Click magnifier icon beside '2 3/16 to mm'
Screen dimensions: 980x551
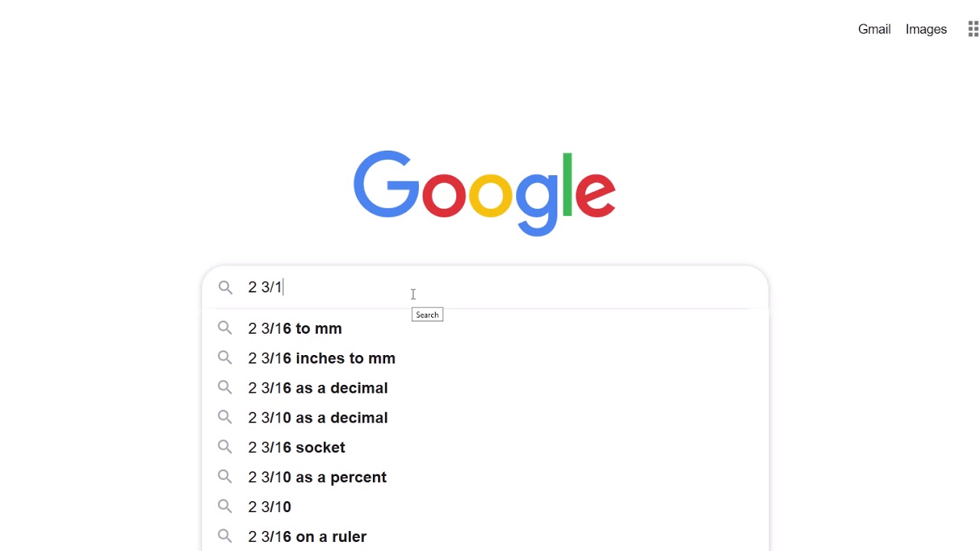click(x=224, y=328)
